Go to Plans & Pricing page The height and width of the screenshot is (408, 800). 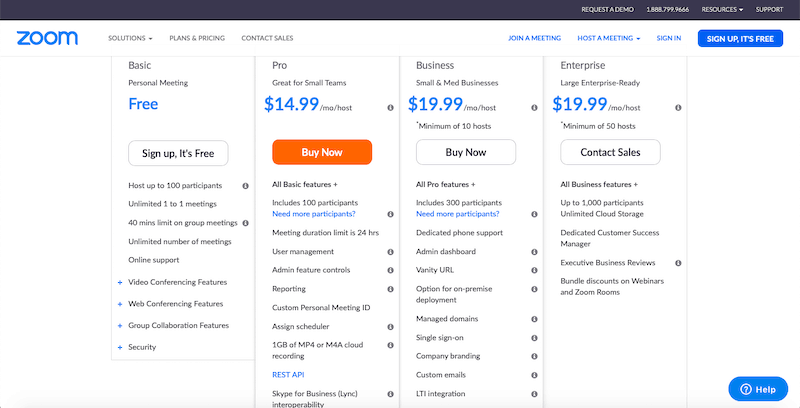197,38
